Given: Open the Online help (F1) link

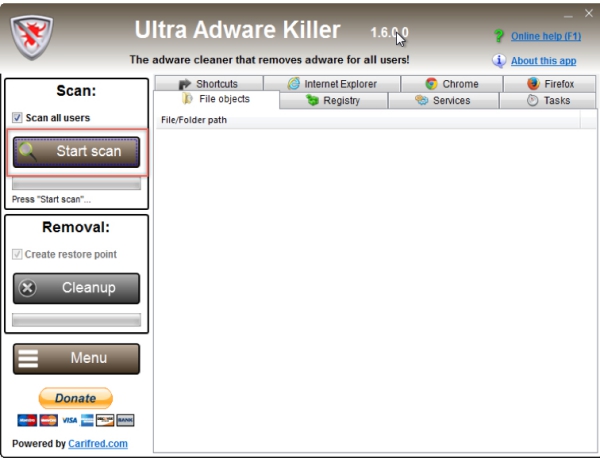Looking at the screenshot, I should (x=546, y=36).
